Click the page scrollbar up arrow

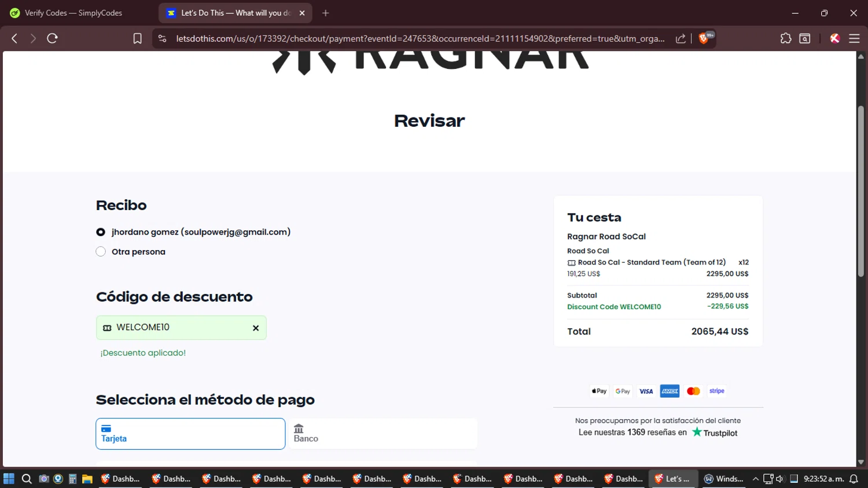click(x=861, y=56)
